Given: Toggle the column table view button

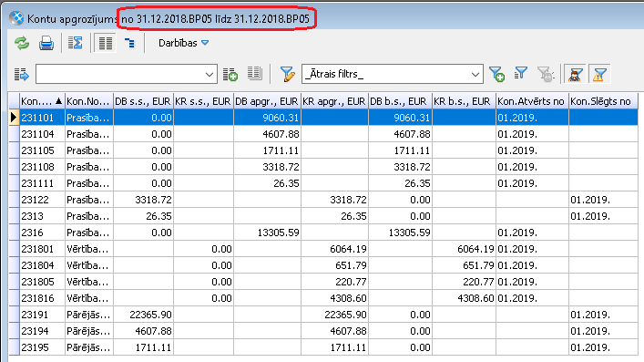Looking at the screenshot, I should click(106, 43).
